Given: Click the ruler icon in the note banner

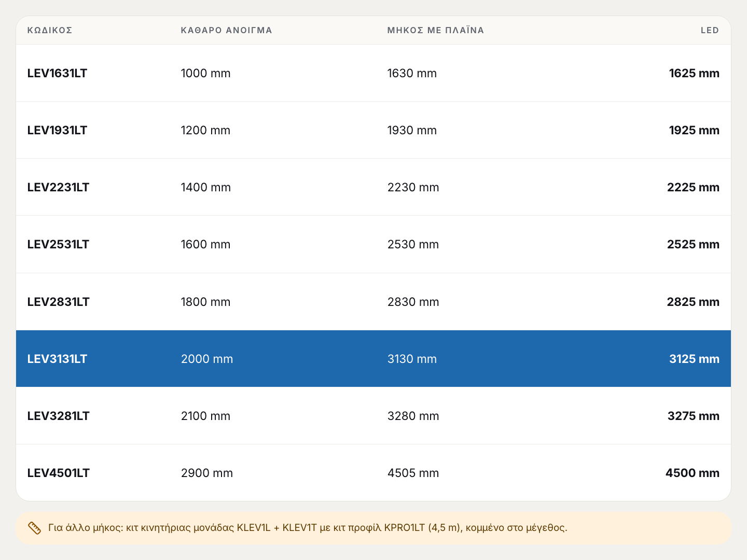Looking at the screenshot, I should coord(34,528).
